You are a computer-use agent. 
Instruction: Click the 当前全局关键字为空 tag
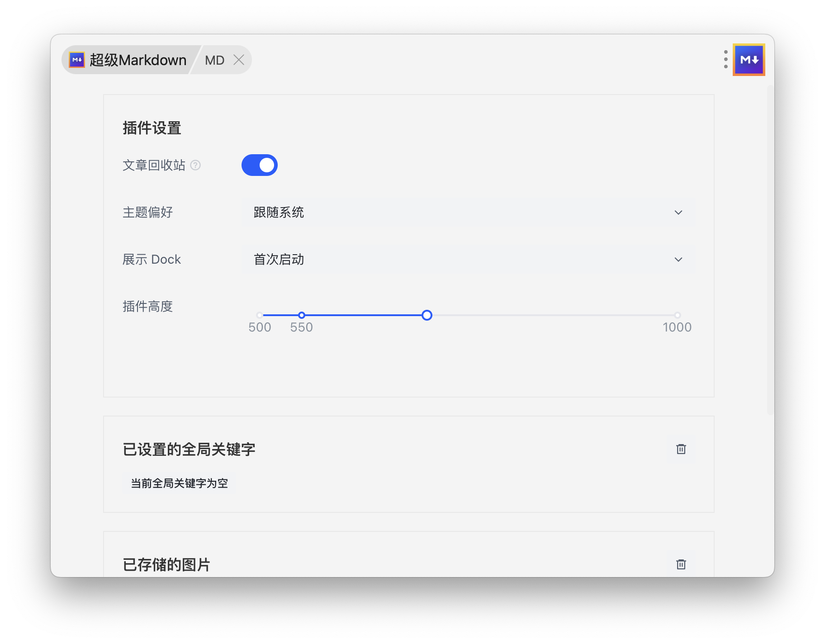click(x=179, y=483)
